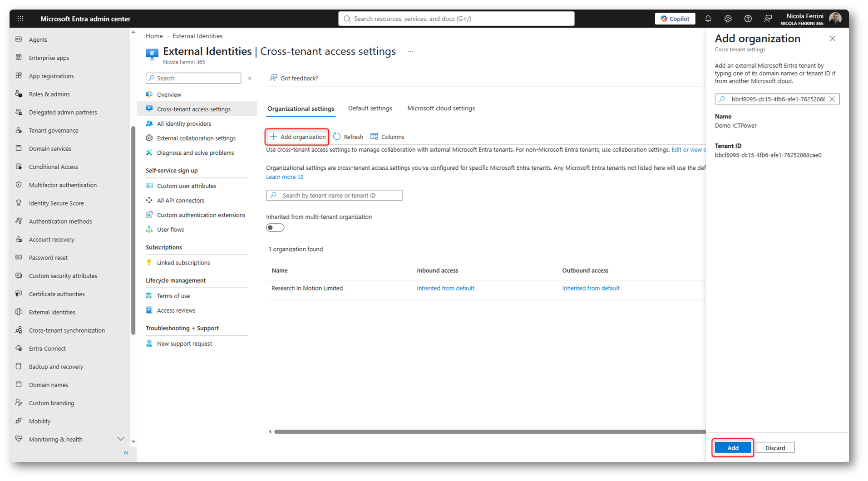This screenshot has height=481, width=868.
Task: Click the External Identities breadcrumb
Action: click(x=197, y=36)
